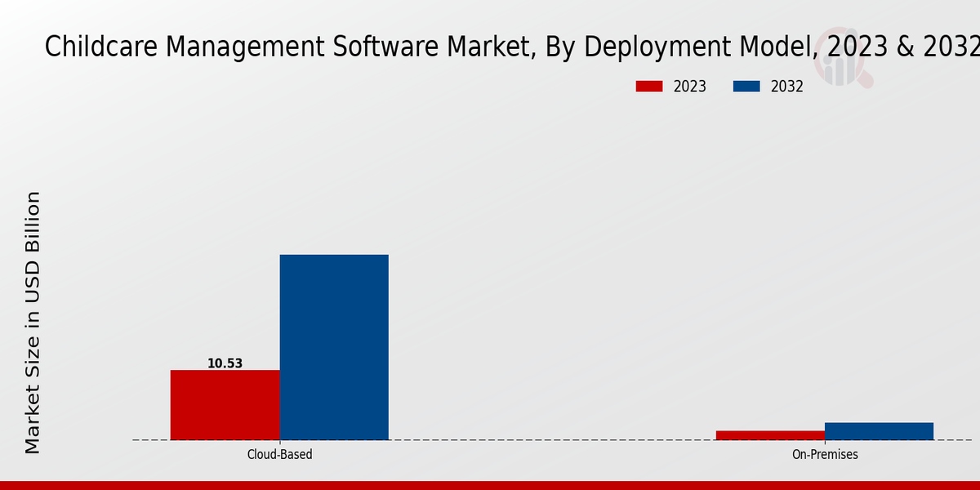The width and height of the screenshot is (980, 490).
Task: Click the red Cloud-Based 2023 bar
Action: coord(225,404)
